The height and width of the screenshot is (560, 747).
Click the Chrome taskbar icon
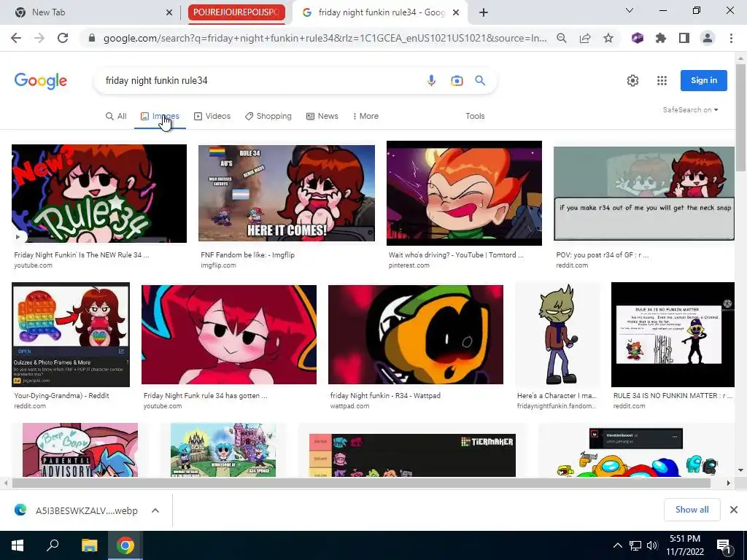click(125, 545)
